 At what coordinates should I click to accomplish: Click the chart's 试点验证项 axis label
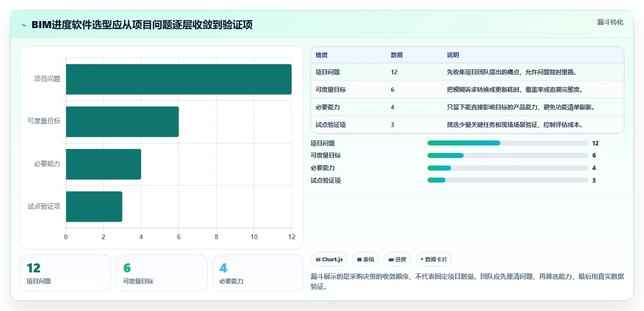click(44, 206)
